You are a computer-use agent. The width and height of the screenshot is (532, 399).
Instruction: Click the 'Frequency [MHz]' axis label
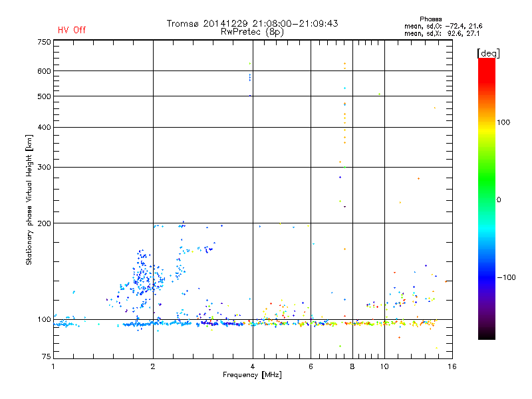tap(252, 375)
